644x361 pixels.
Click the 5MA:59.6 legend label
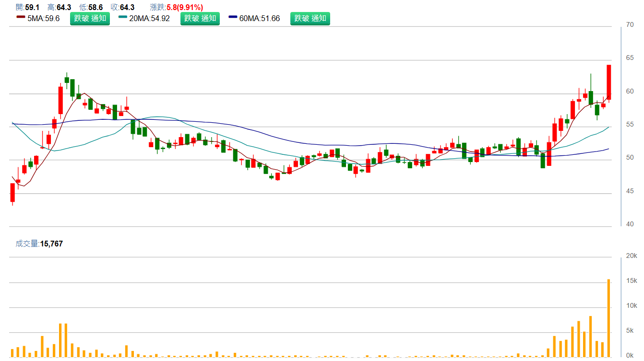(44, 19)
